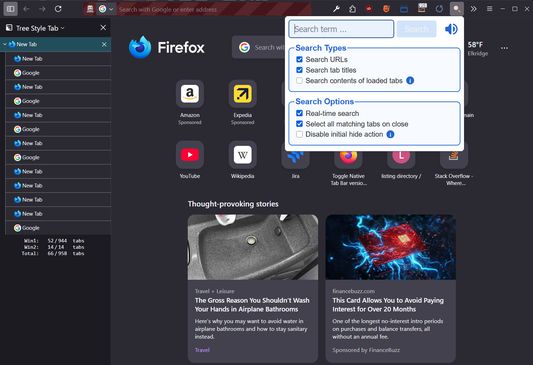Open the airplane bathroom sink story thumbnail
This screenshot has height=365, width=533.
(x=253, y=247)
